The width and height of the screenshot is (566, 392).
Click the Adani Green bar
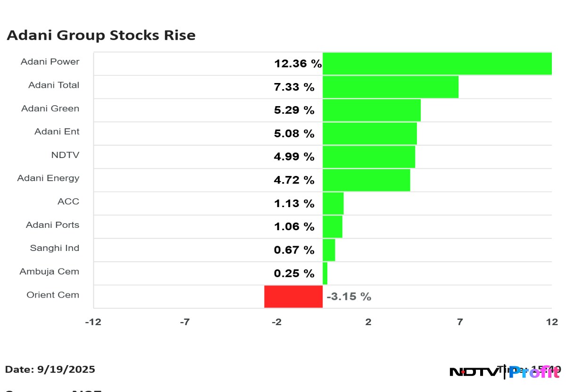pyautogui.click(x=371, y=110)
